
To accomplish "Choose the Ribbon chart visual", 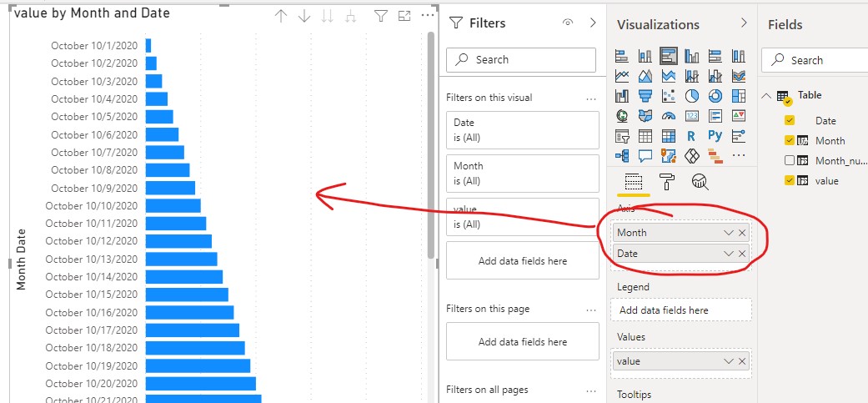I will coord(739,76).
